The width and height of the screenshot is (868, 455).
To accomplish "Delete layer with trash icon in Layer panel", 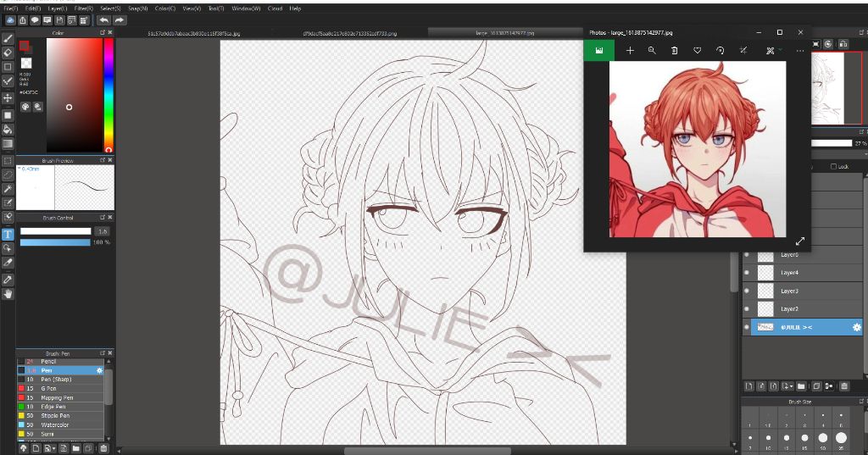I will [x=844, y=386].
